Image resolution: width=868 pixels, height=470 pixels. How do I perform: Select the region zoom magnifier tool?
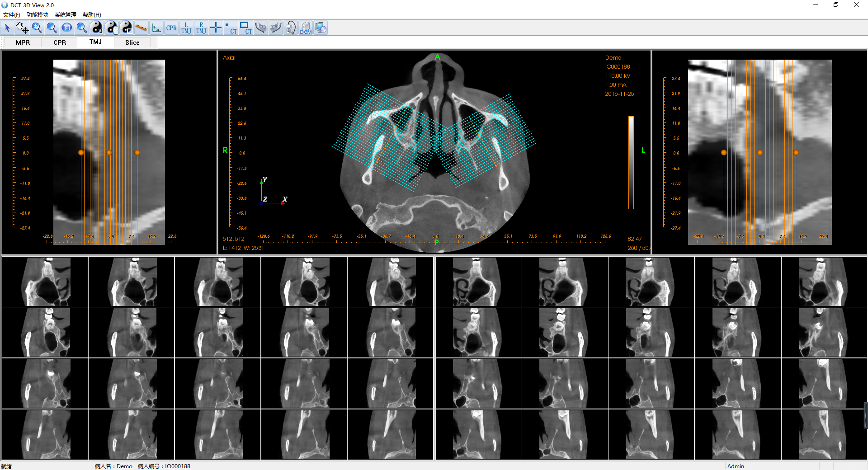pos(82,28)
